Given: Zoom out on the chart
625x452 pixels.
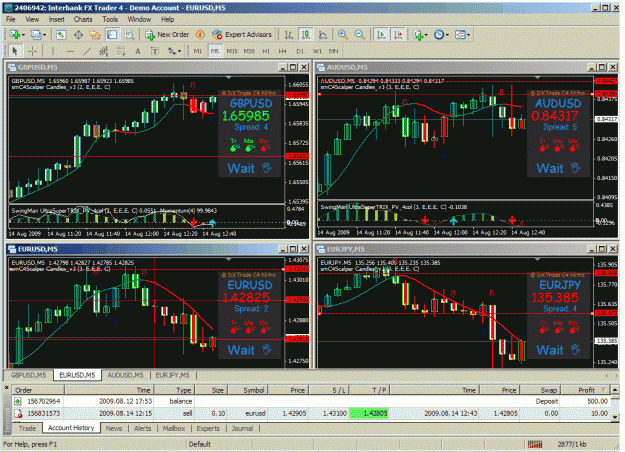Looking at the screenshot, I should tap(360, 35).
